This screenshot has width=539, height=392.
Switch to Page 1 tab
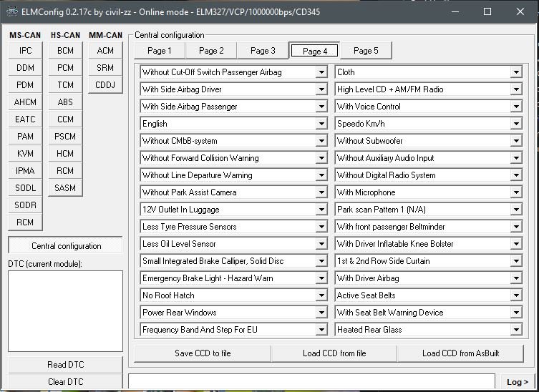(x=159, y=51)
